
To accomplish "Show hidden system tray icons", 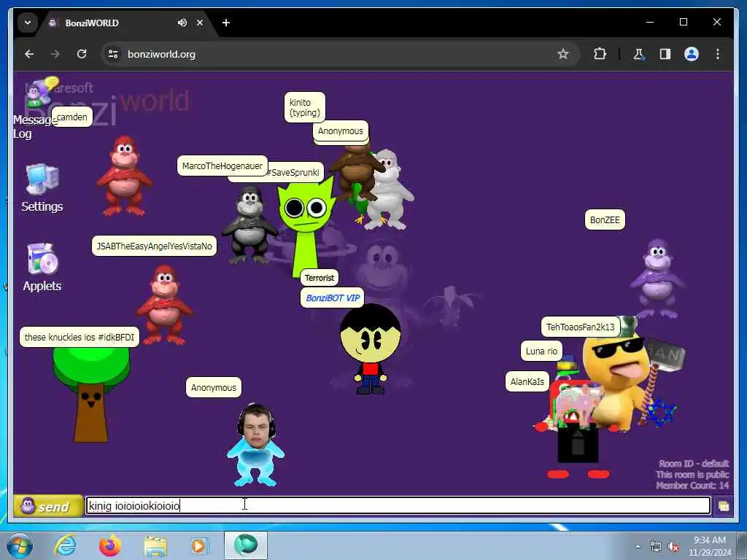I will 638,547.
